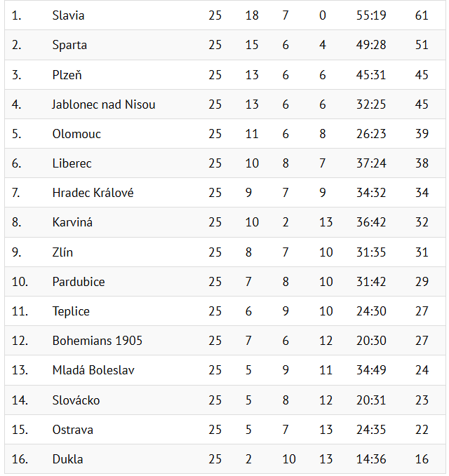Open the Jablonec nad Nisou entry
The image size is (449, 476).
tap(103, 104)
